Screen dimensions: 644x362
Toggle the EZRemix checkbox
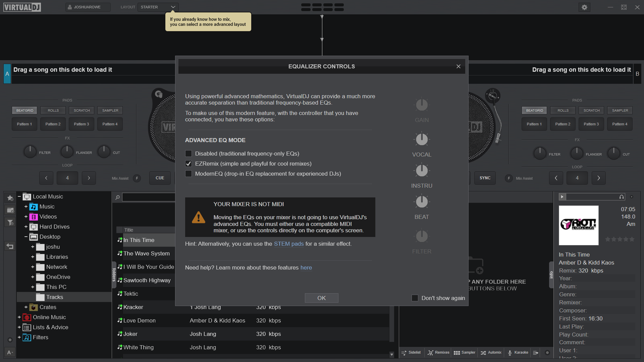(189, 164)
